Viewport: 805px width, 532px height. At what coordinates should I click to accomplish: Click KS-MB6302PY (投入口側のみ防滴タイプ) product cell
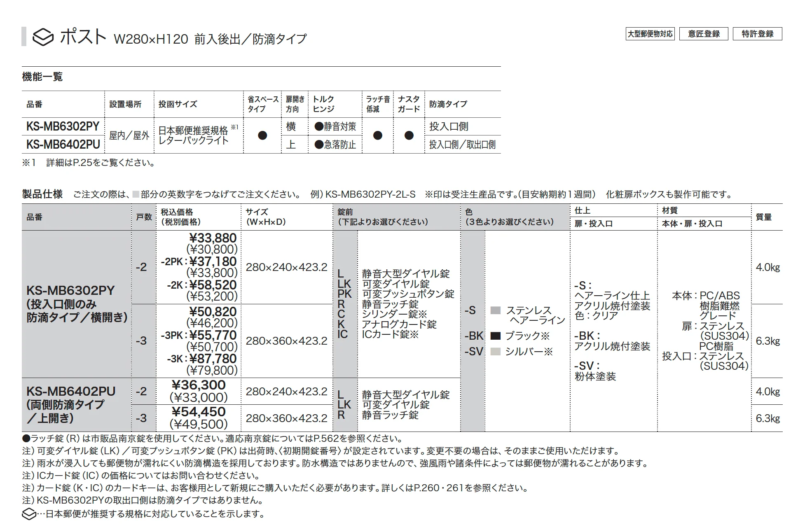(x=77, y=304)
